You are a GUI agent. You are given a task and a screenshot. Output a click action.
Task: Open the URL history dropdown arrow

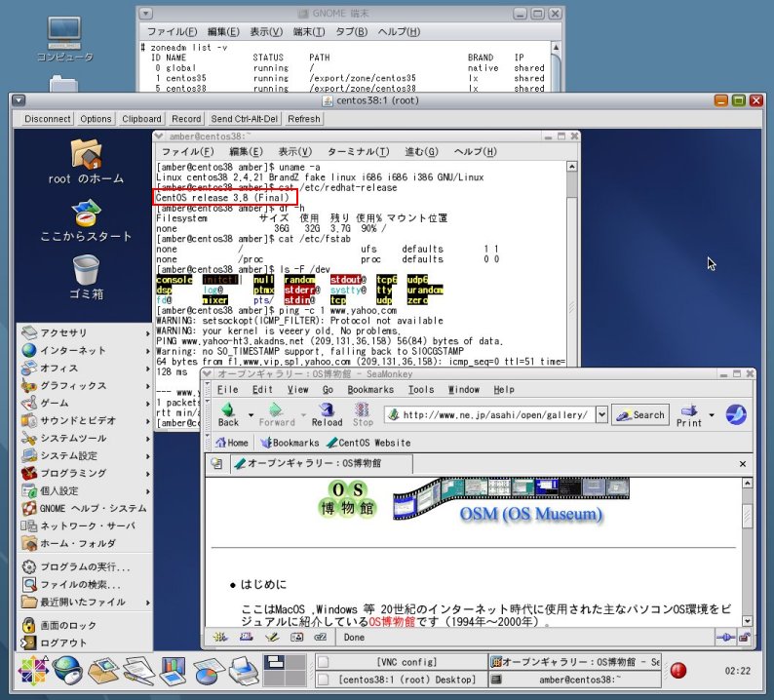tap(601, 414)
